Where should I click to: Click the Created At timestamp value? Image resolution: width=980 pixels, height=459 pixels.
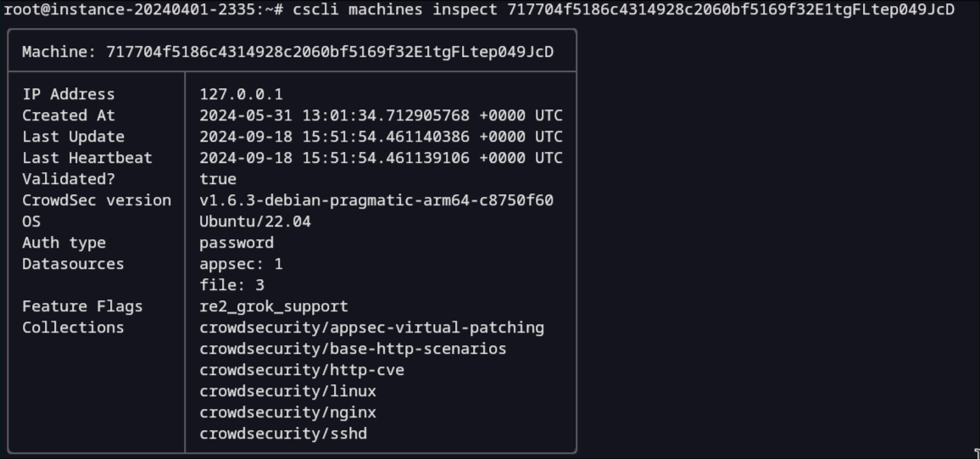(381, 115)
